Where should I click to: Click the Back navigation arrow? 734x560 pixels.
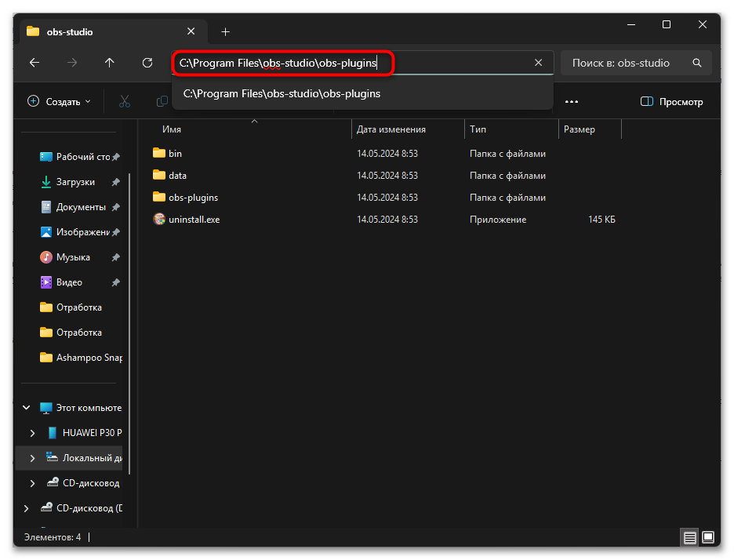[34, 63]
